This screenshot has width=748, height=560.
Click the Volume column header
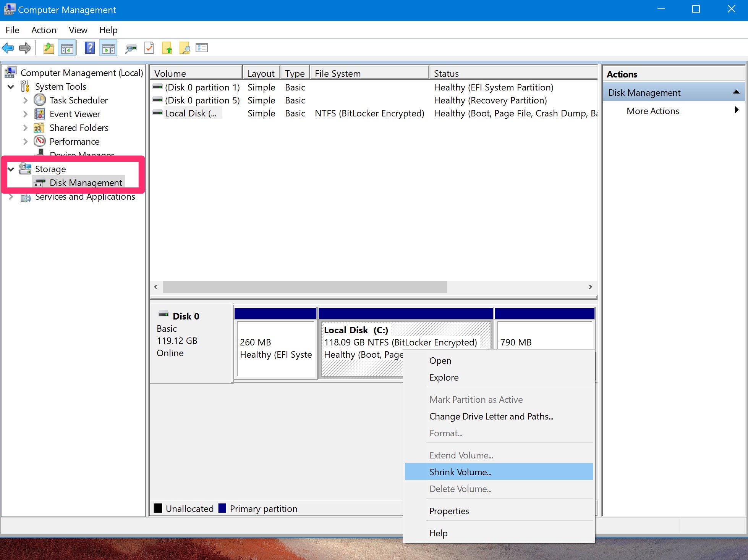click(x=196, y=73)
